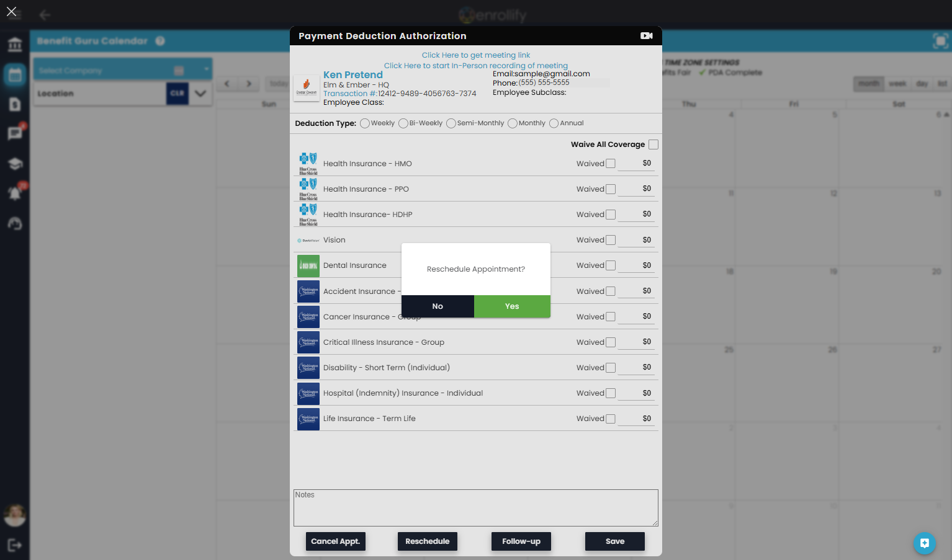Open the speedometer dashboard icon in sidebar
The image size is (952, 560).
[x=15, y=223]
